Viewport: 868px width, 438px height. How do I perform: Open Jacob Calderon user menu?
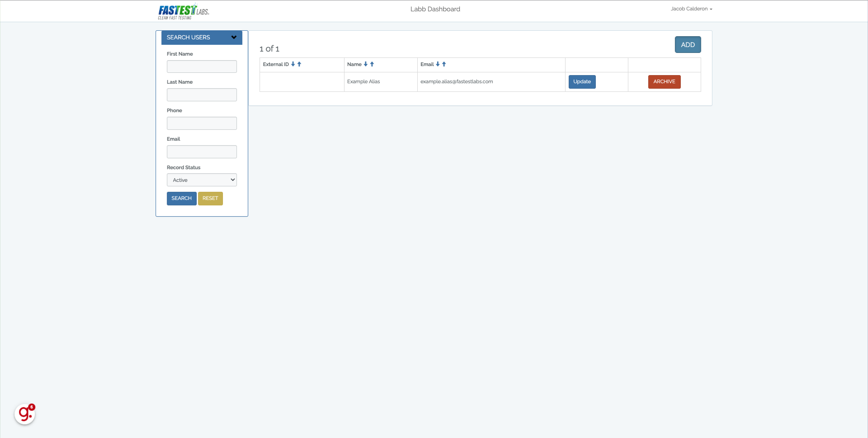click(691, 9)
